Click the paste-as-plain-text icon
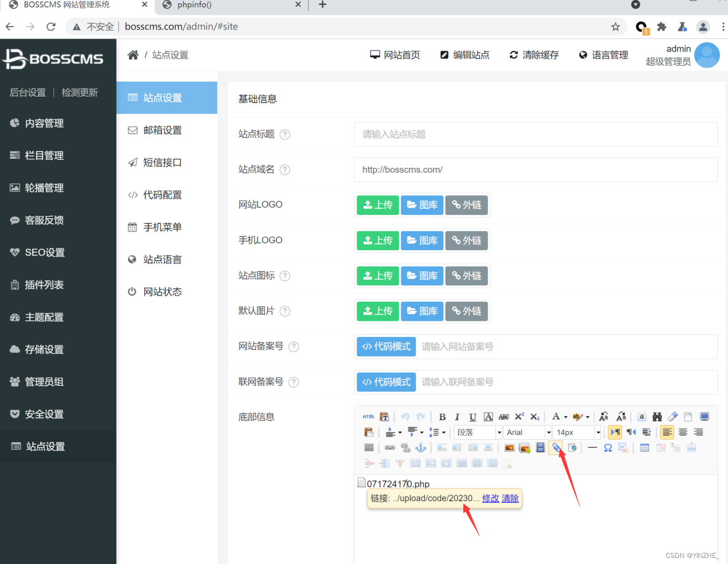The height and width of the screenshot is (564, 728). (384, 416)
